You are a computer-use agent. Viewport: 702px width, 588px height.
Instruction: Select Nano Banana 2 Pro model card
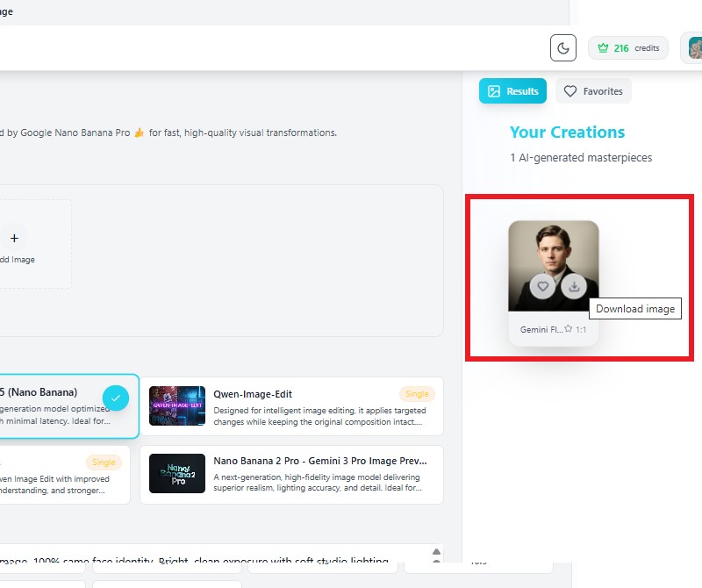click(x=291, y=474)
